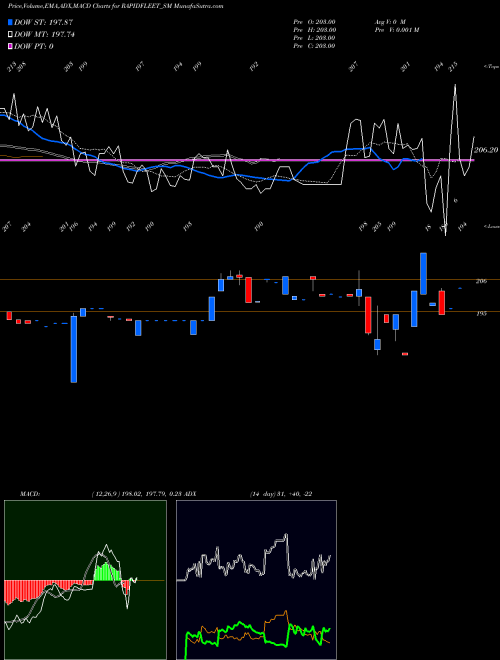Viewport: 500px width, 660px height.
Task: Click the long blue candle dropping lowest
Action: click(x=74, y=349)
